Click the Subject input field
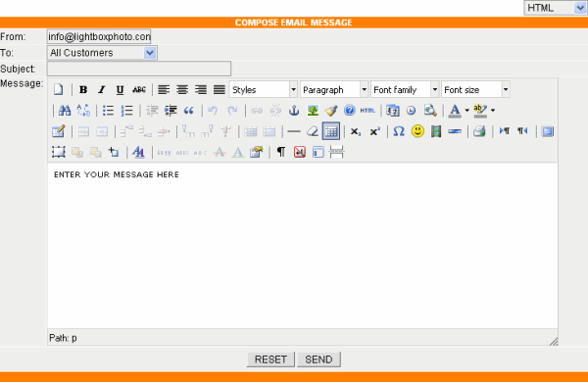 [139, 69]
